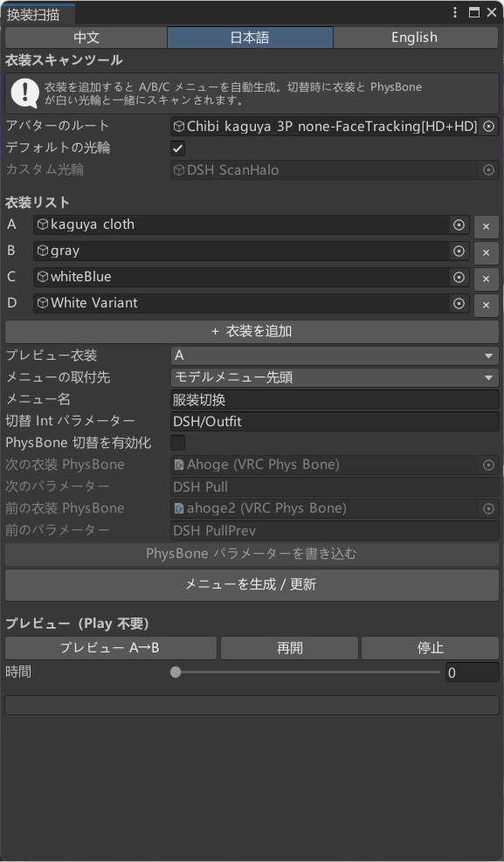Viewport: 504px width, 862px height.
Task: Click the DSH/Outfit parameter input field
Action: click(x=335, y=422)
